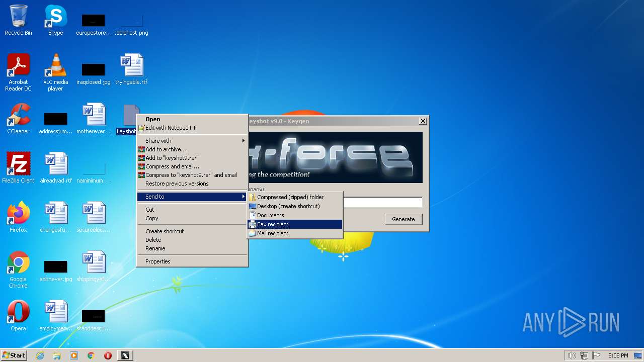Expand the Share with submenu
Screen dimensions: 644x362
click(192, 141)
